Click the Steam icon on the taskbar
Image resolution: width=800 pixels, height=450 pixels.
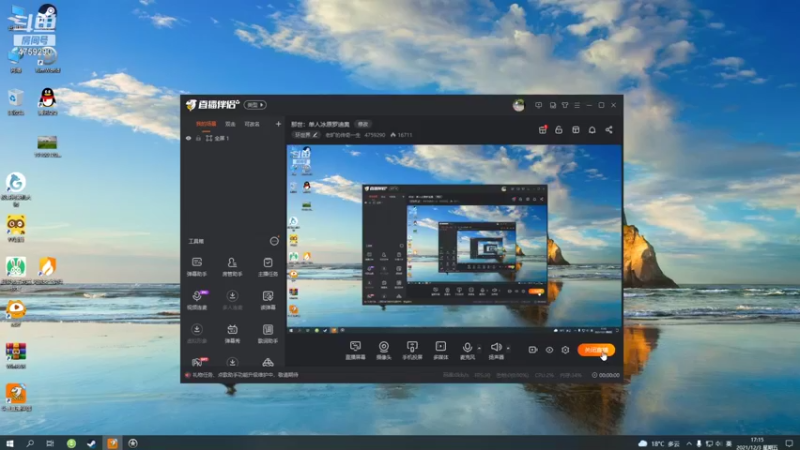[x=91, y=443]
